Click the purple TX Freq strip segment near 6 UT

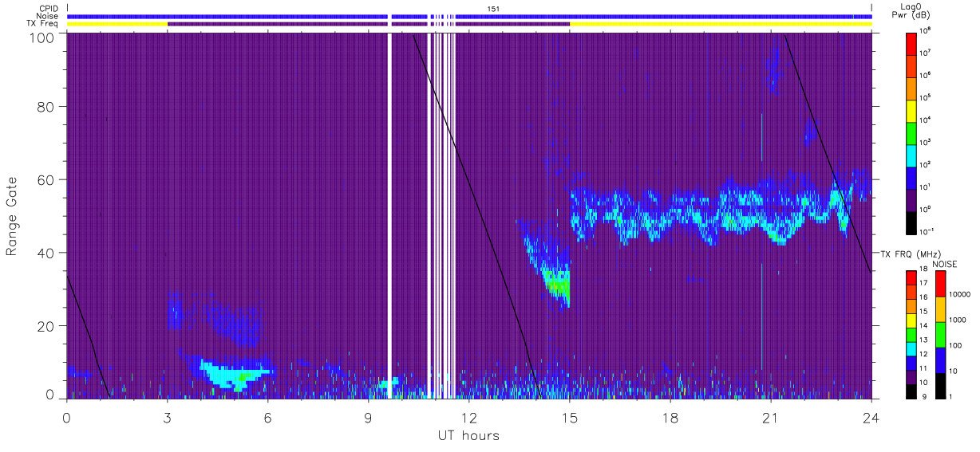point(277,24)
